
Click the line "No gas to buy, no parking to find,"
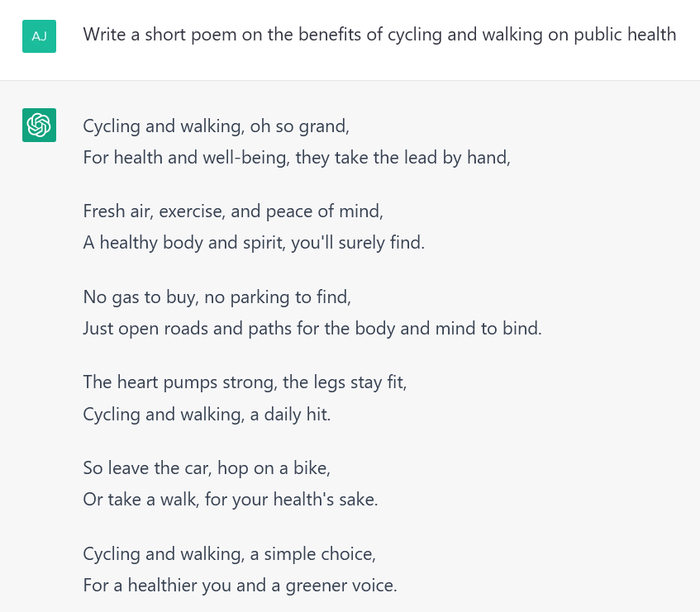pos(223,297)
